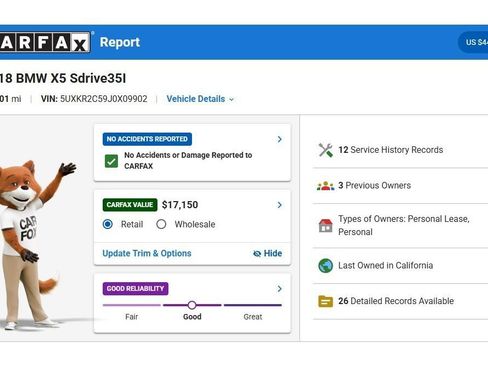Viewport: 488px width, 366px height.
Task: Click No Accidents or Damage Reported text
Action: coord(188,161)
